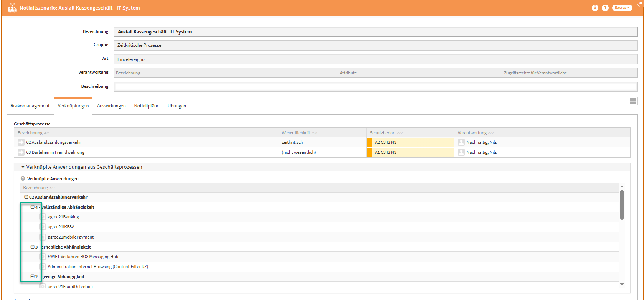Click help icon next to Verknüpfte Anwendungen

click(23, 179)
